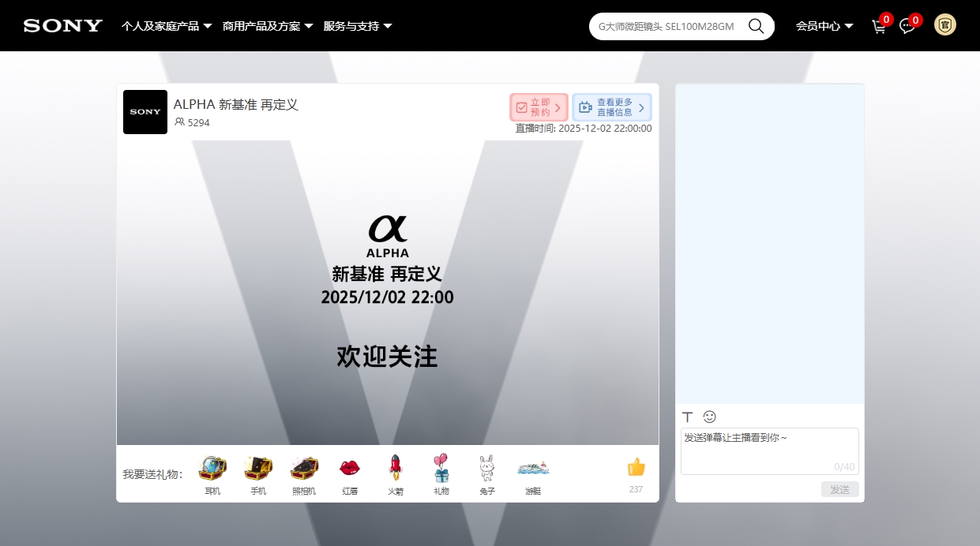Send the yacht (游艇) gift
980x546 pixels.
pos(533,469)
